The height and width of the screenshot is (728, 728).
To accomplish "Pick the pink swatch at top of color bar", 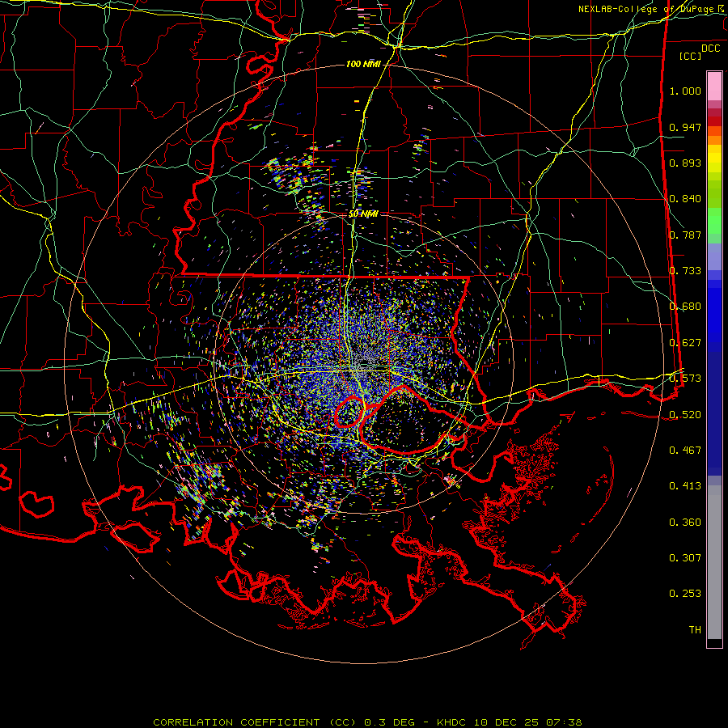I will 714,86.
